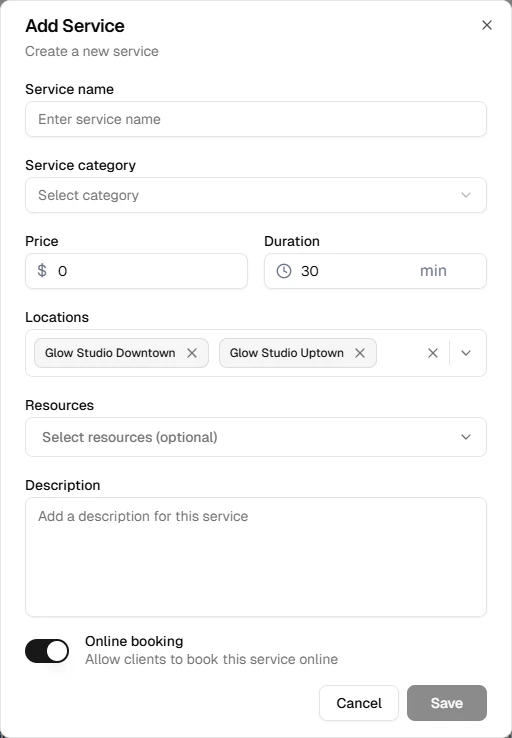Image resolution: width=512 pixels, height=738 pixels.
Task: Click the dollar sign icon in Price
Action: (x=42, y=271)
